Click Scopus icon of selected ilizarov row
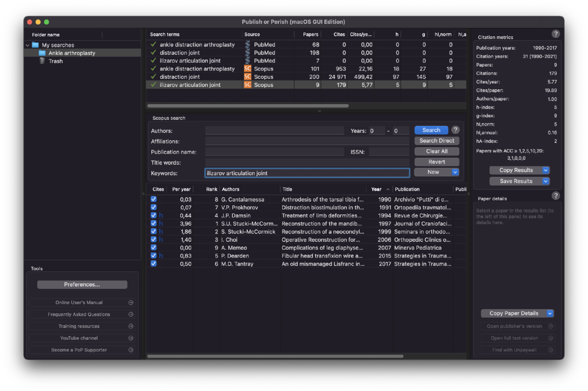 click(x=247, y=85)
